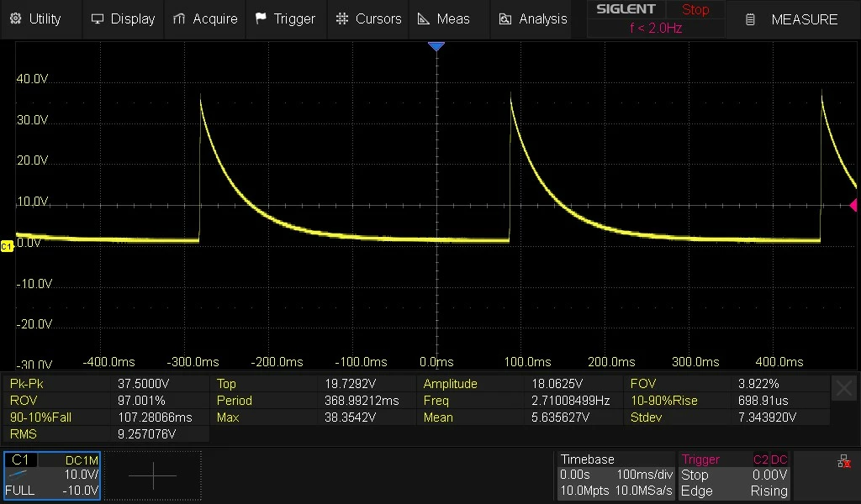Open the C1 channel settings box
This screenshot has height=504, width=861.
pos(52,475)
